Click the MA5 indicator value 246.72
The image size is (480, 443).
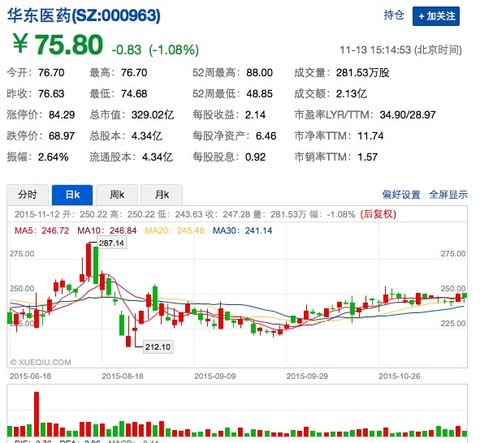(x=55, y=231)
